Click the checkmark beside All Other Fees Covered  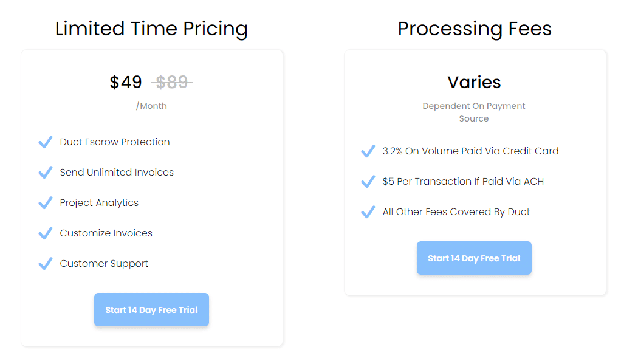tap(368, 211)
